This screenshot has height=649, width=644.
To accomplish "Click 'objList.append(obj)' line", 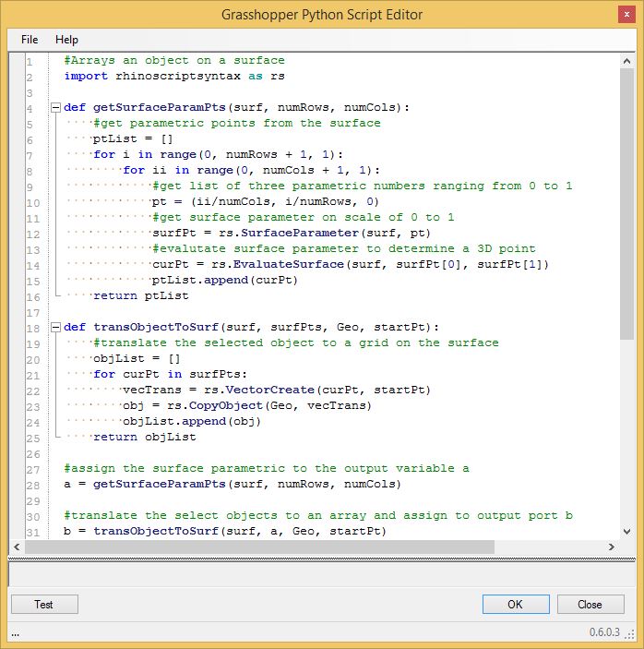I will (x=192, y=422).
